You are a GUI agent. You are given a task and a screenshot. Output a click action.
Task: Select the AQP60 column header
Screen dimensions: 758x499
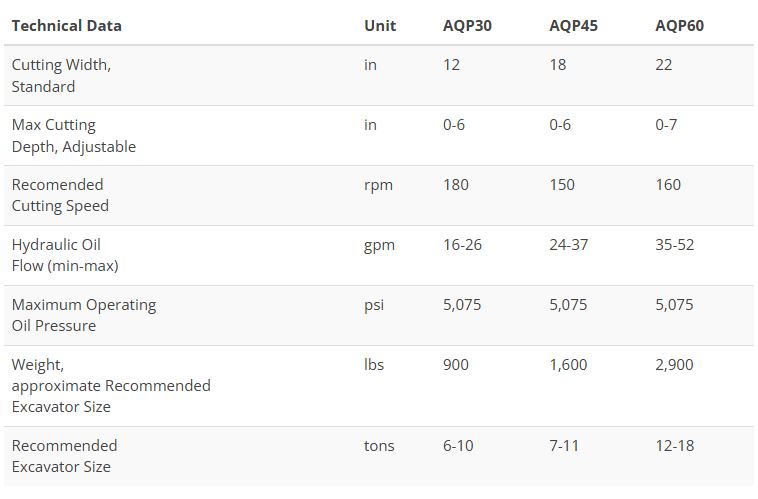click(679, 25)
